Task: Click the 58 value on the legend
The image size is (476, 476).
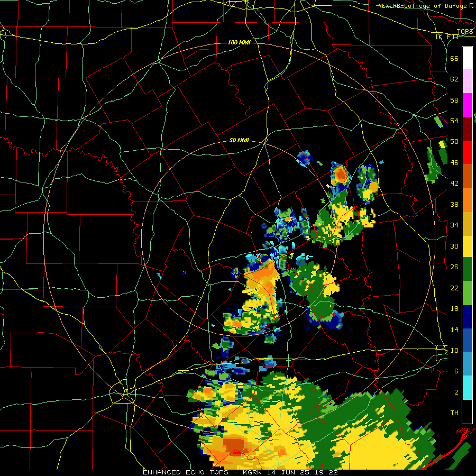Action: (x=454, y=100)
